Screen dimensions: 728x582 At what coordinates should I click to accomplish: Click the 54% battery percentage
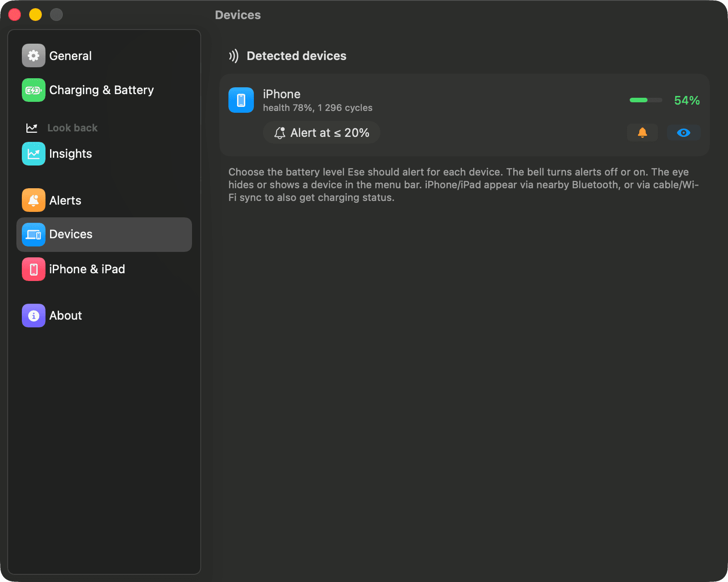click(x=687, y=100)
